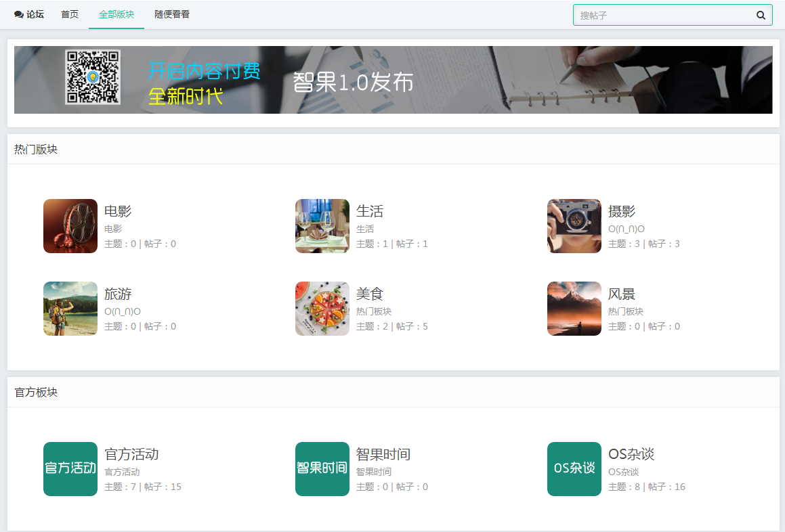Select the 全部版块 tab
The height and width of the screenshot is (532, 785).
point(116,14)
